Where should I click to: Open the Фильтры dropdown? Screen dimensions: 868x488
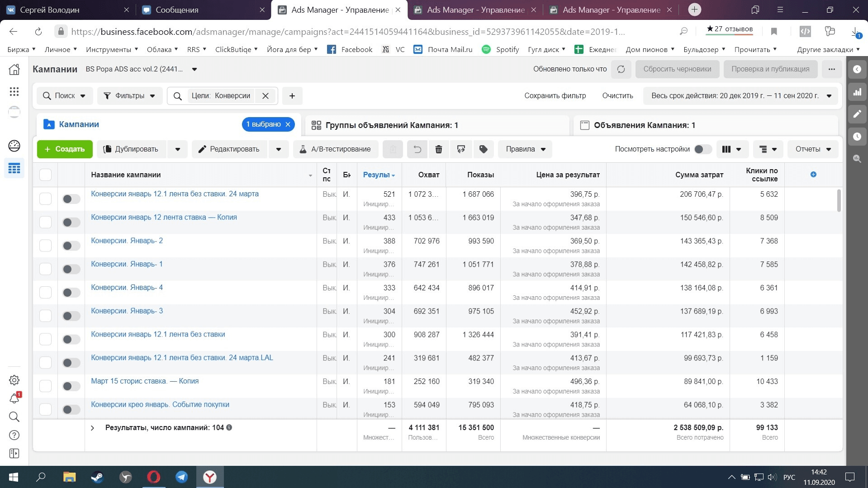tap(129, 96)
